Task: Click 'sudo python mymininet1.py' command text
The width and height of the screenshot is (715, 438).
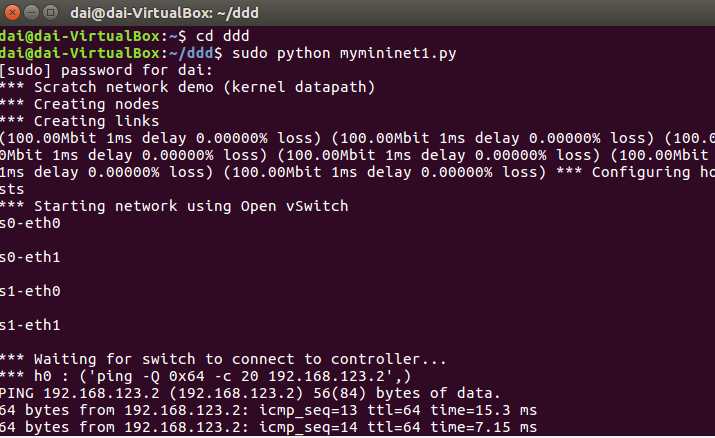Action: click(344, 53)
